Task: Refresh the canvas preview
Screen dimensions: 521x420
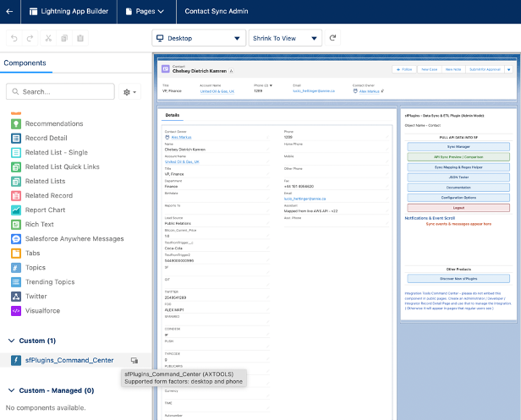Action: [333, 38]
